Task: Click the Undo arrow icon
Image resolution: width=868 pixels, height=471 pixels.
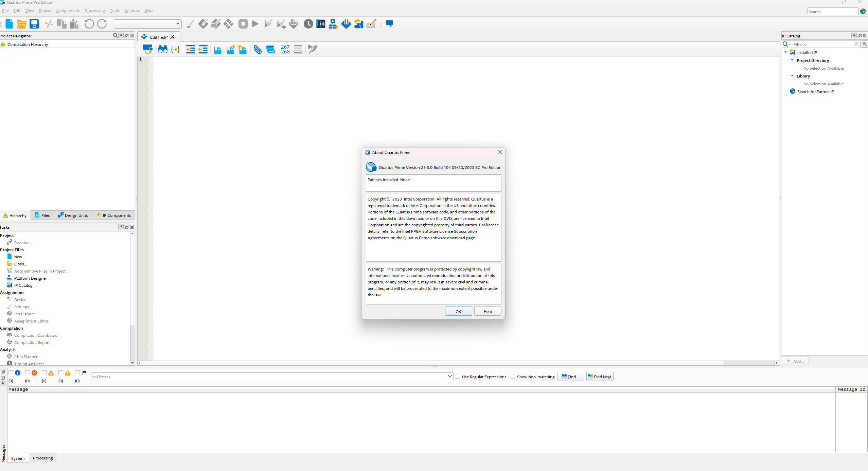Action: [x=89, y=24]
